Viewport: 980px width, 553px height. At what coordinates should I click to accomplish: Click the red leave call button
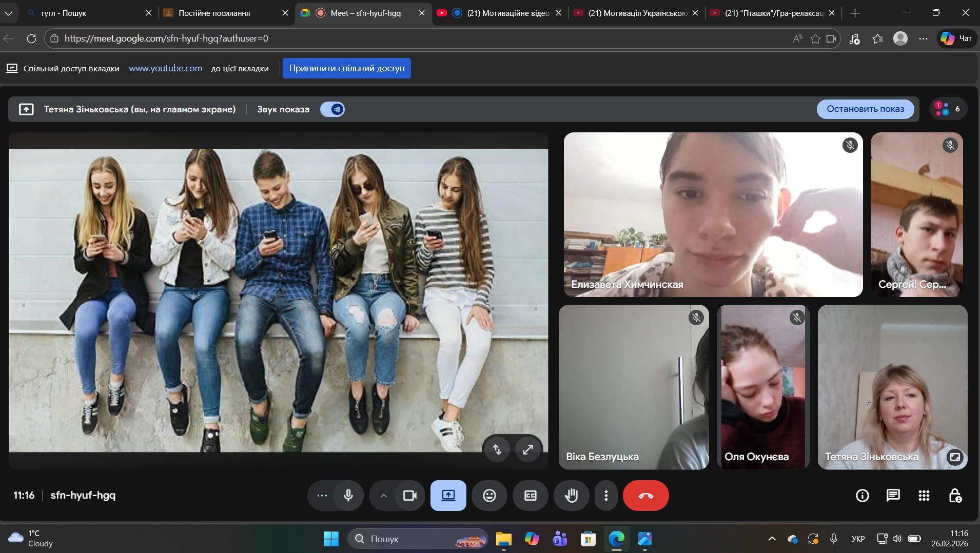click(x=645, y=496)
